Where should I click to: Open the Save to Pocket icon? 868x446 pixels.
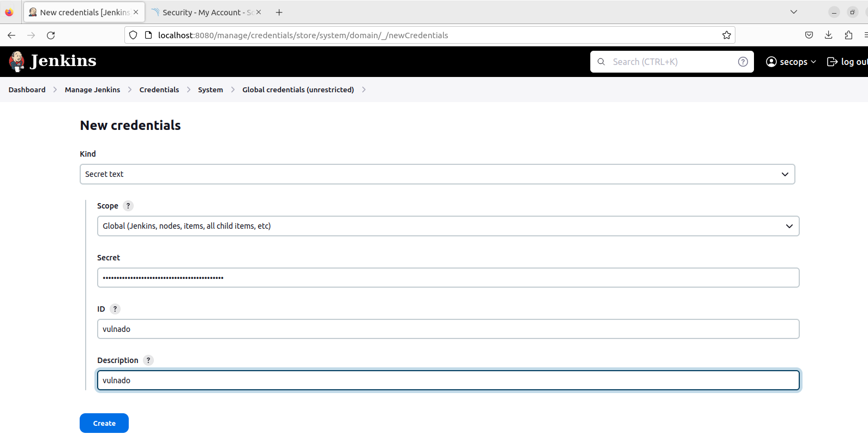(809, 35)
